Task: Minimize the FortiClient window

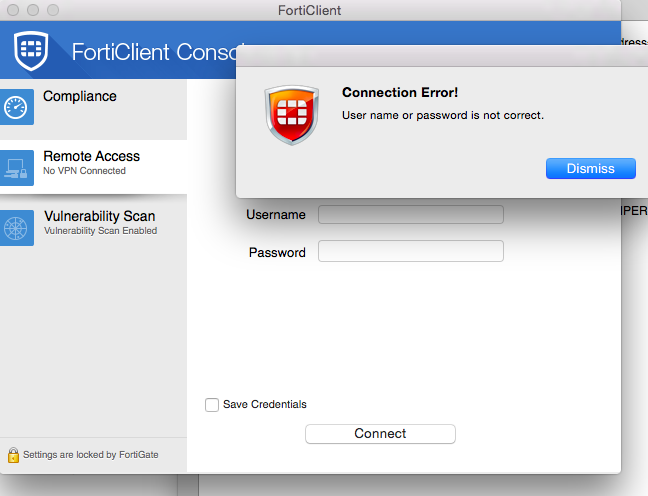Action: coord(31,9)
